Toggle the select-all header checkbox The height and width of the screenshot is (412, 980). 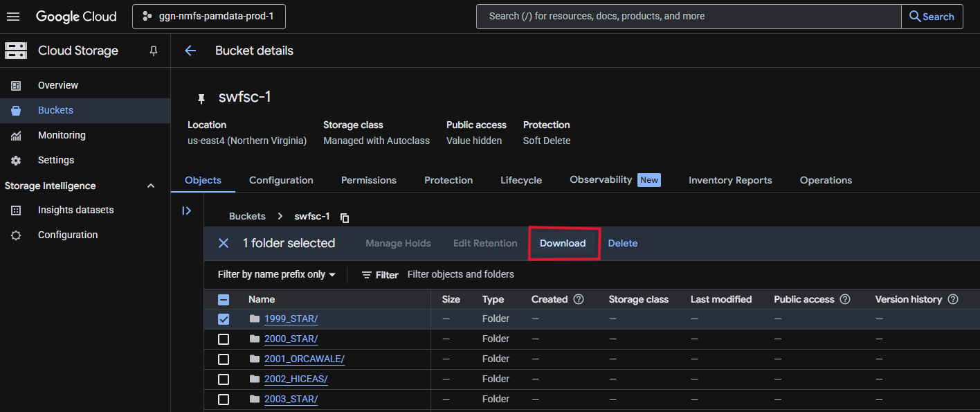pyautogui.click(x=224, y=300)
